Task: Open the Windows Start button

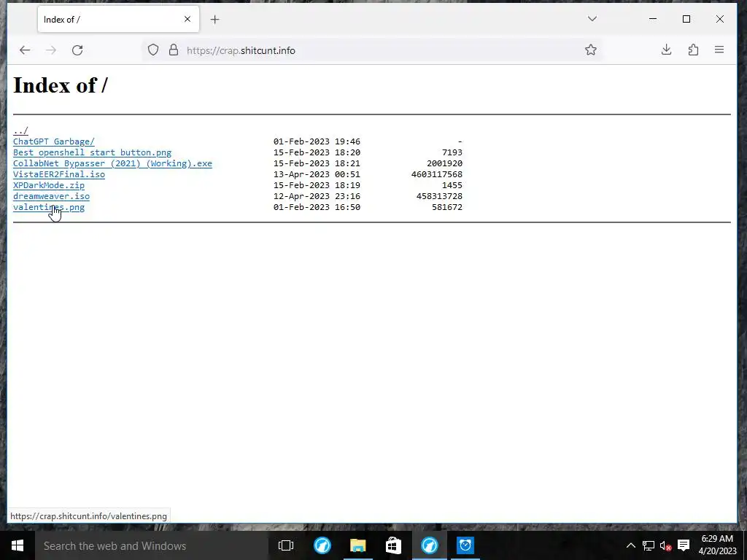Action: tap(18, 545)
